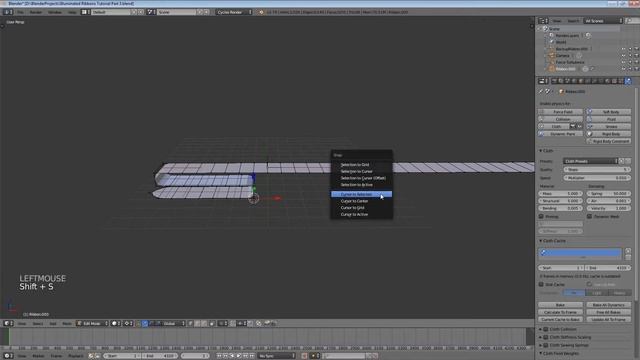Open the All Scenes outliner filter dropdown
This screenshot has height=360, width=640.
click(603, 21)
